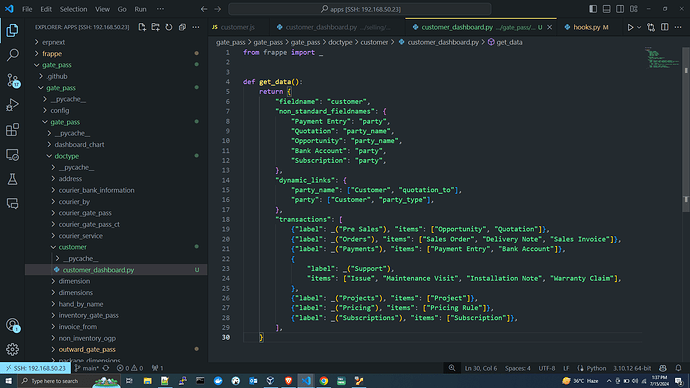Viewport: 690px width, 388px height.
Task: Click get_data in the breadcrumb
Action: click(509, 42)
